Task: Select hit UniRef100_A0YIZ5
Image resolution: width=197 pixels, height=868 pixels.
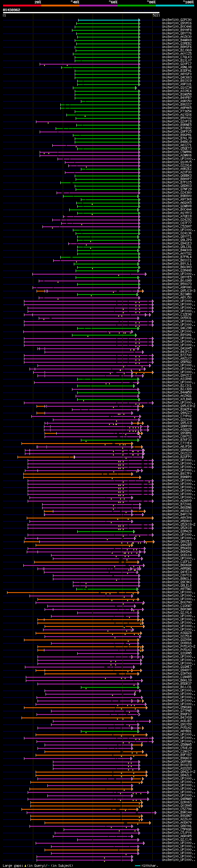Action: [177, 54]
